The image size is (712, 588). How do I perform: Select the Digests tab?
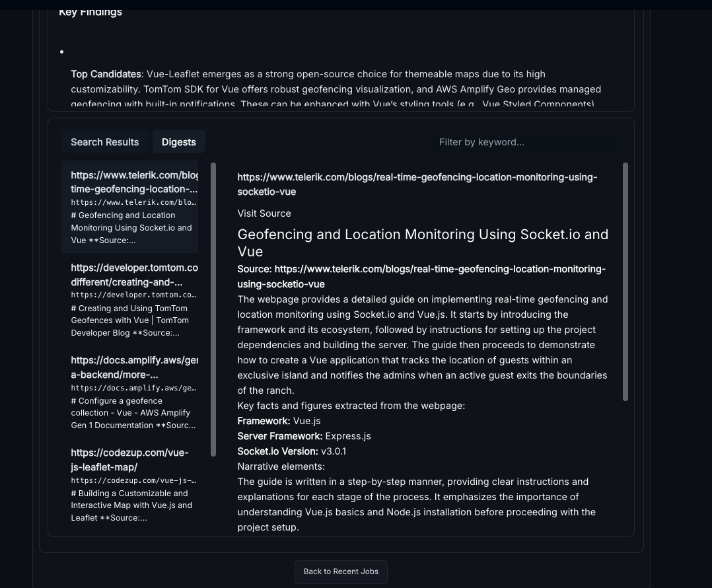click(x=179, y=142)
